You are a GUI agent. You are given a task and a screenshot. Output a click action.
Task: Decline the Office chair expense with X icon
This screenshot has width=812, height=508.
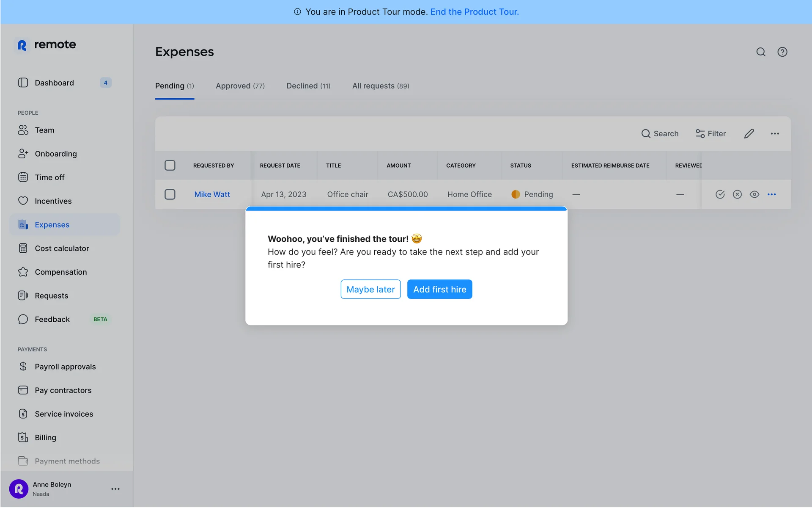(737, 194)
